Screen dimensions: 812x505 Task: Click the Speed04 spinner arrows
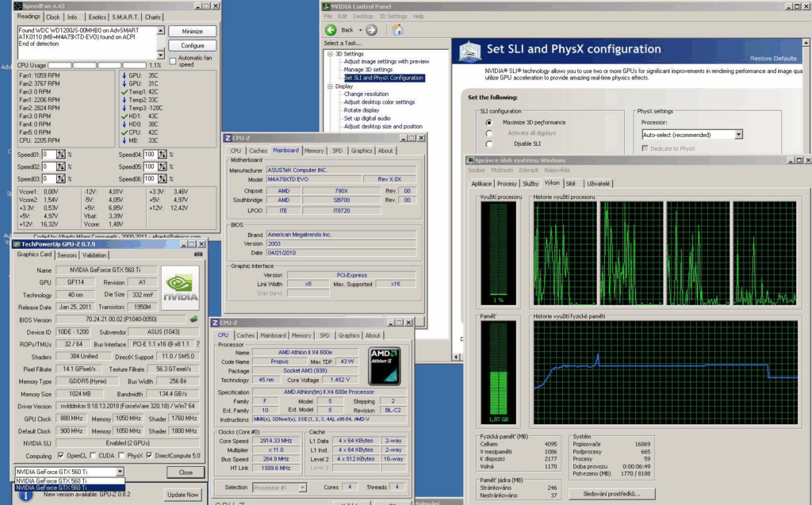[x=163, y=155]
